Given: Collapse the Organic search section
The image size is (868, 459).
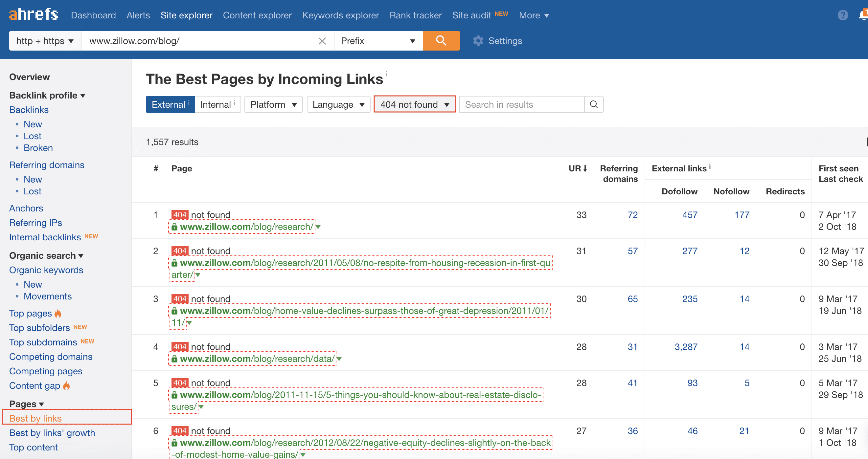Looking at the screenshot, I should 46,255.
